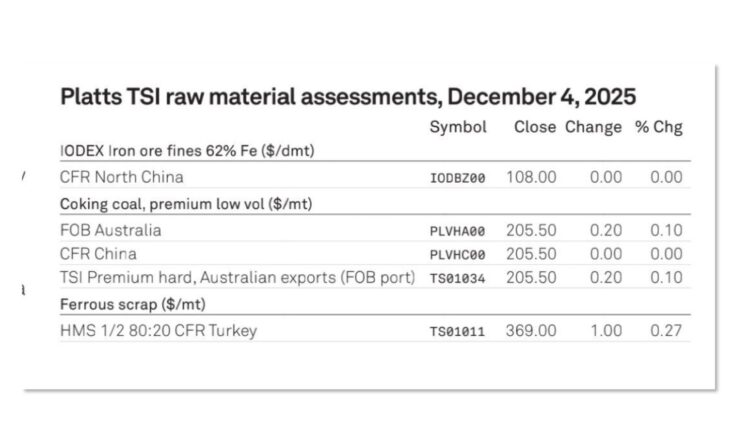The height and width of the screenshot is (430, 750).
Task: Select the CFR China row label
Action: click(x=99, y=253)
